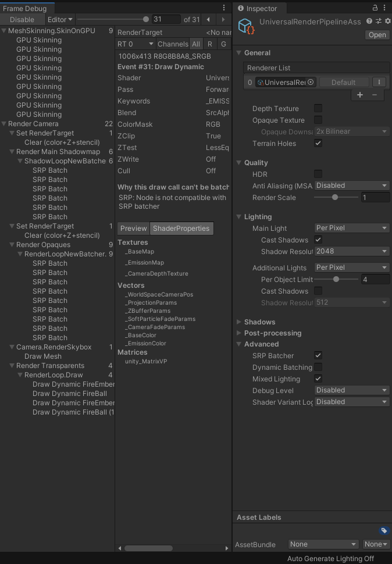Select ShaderProperties tab
The image size is (392, 564).
181,229
